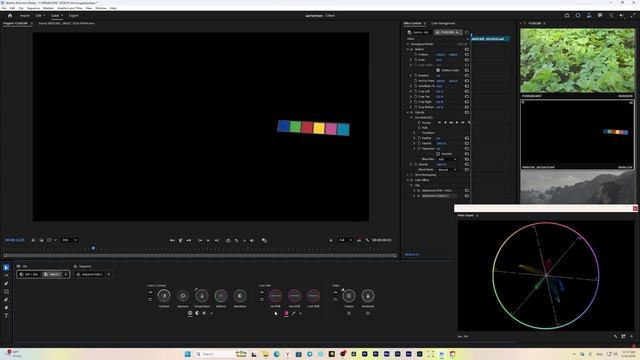This screenshot has width=640, height=360.
Task: Open the vectorscope wrench settings icon
Action: tap(615, 336)
